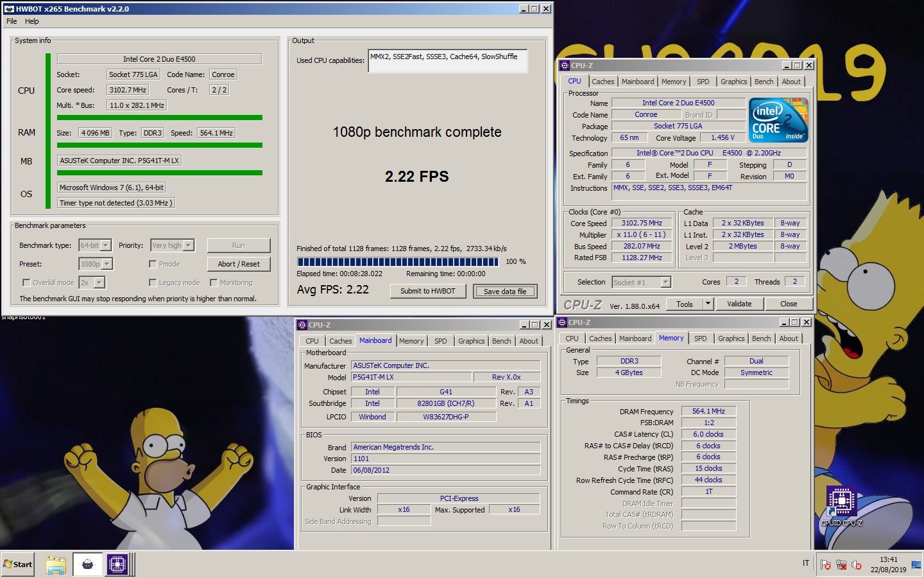Image resolution: width=924 pixels, height=578 pixels.
Task: Open the Action Center flag tray icon
Action: 826,565
